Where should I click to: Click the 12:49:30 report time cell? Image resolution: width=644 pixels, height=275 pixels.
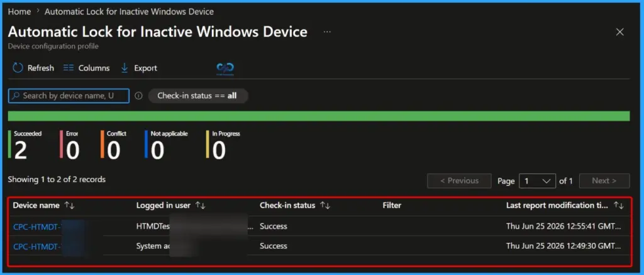563,246
